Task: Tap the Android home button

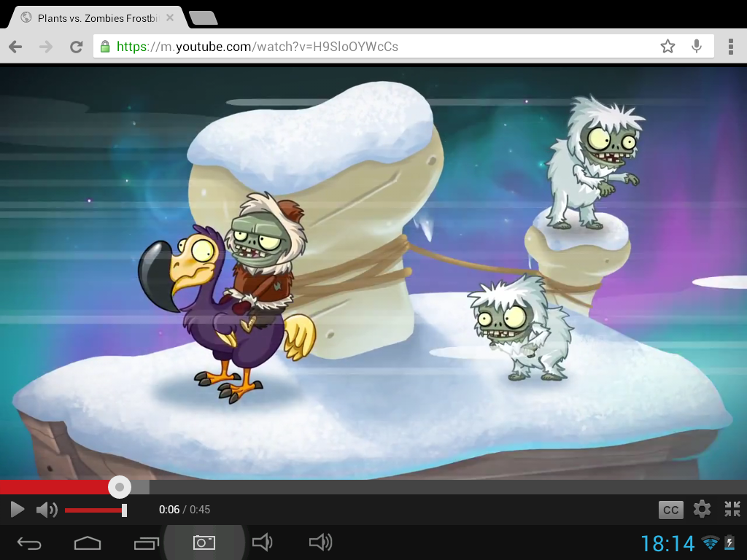Action: tap(88, 542)
